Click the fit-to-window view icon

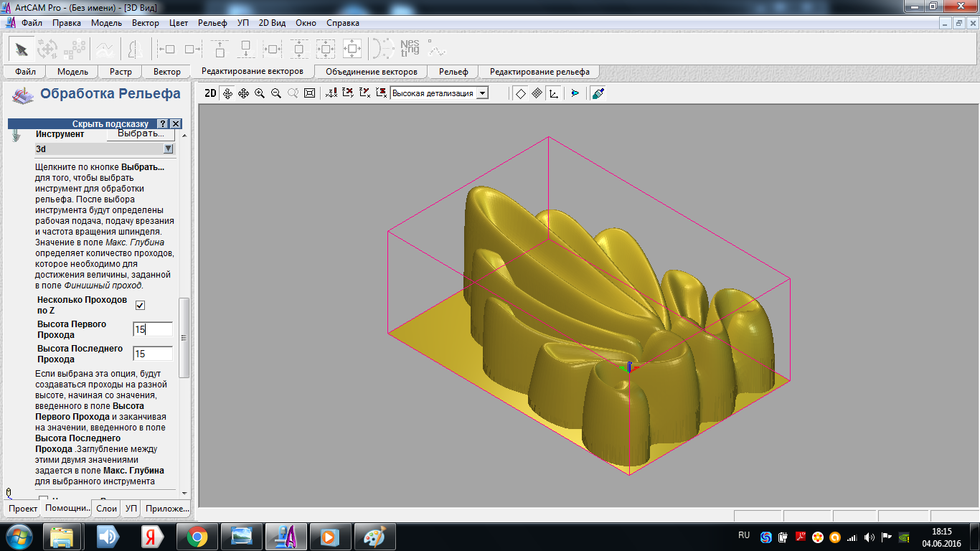[309, 93]
